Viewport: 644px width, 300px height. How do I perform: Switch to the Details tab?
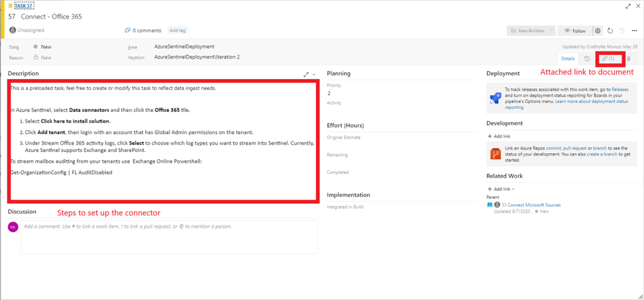[568, 59]
